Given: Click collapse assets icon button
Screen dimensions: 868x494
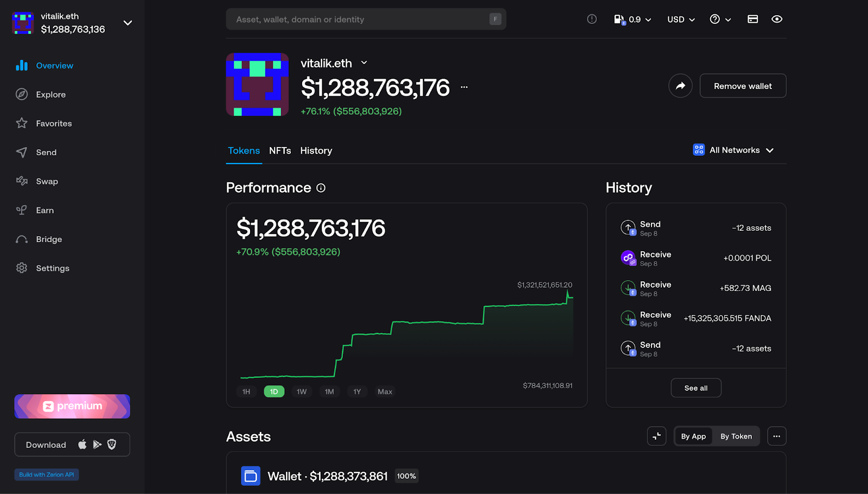Looking at the screenshot, I should click(656, 436).
